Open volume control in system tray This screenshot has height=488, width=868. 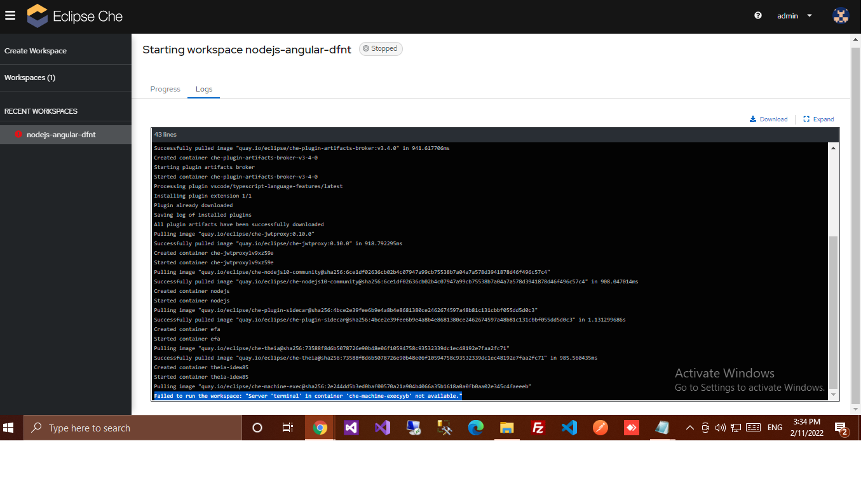tap(721, 428)
